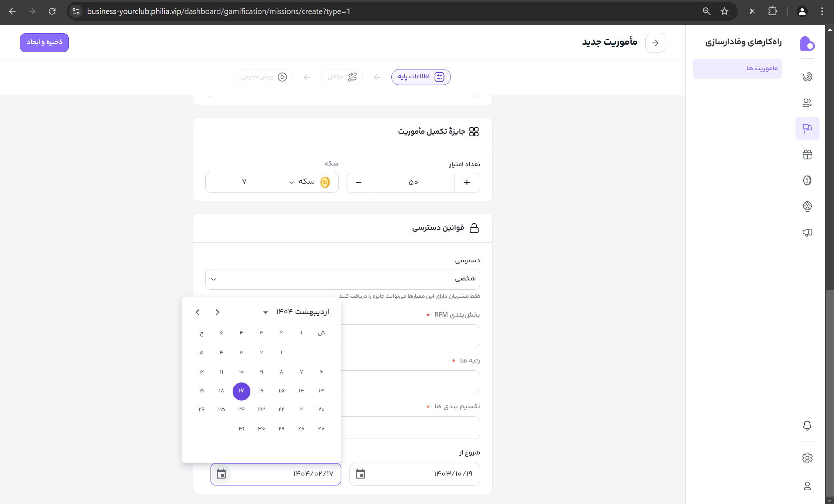The height and width of the screenshot is (504, 834).
Task: Click the megaphone campaigns sidebar icon
Action: [x=807, y=232]
